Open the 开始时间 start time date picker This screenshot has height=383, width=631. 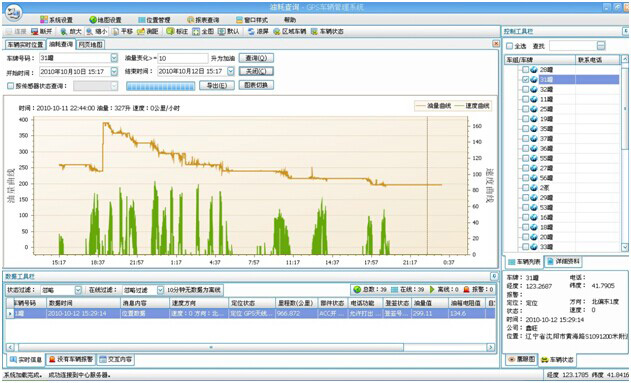[114, 72]
